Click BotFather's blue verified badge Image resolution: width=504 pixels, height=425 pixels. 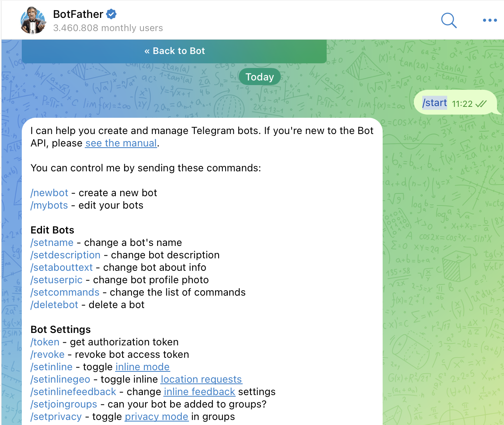point(111,14)
